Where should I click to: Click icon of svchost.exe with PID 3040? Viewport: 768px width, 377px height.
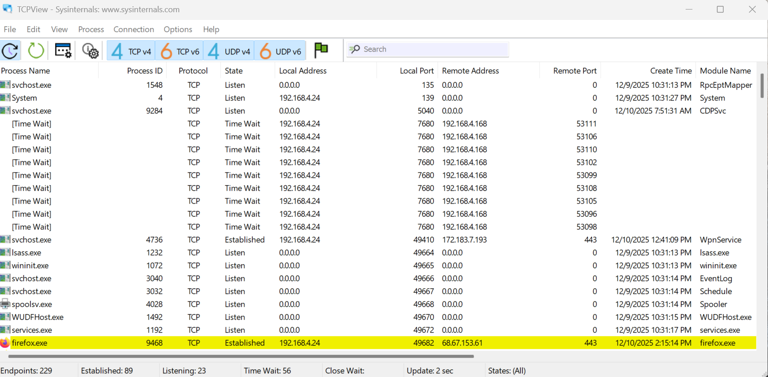click(5, 278)
